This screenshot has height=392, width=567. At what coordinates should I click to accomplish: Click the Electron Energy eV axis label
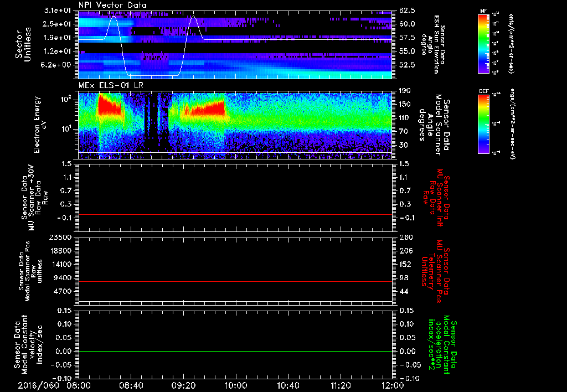coord(40,125)
